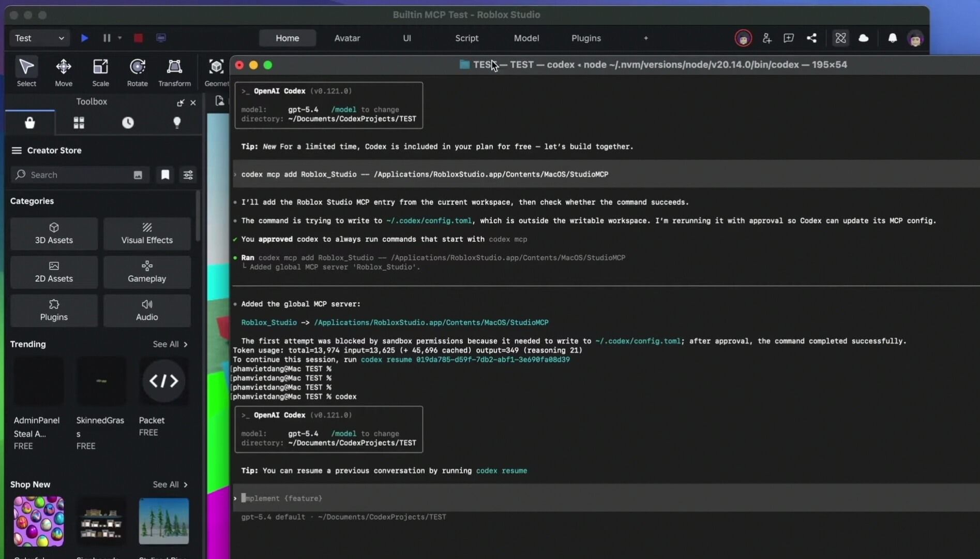Open the Test mode dropdown
This screenshot has width=980, height=559.
[39, 38]
